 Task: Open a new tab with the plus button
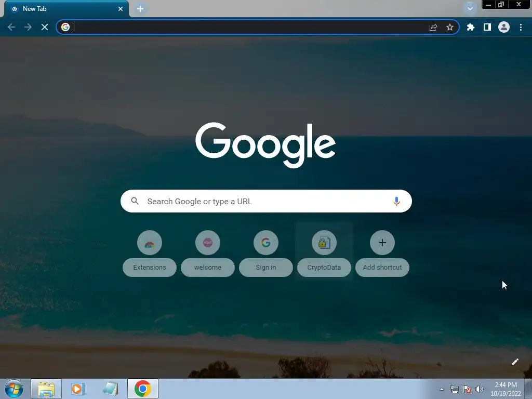click(140, 9)
